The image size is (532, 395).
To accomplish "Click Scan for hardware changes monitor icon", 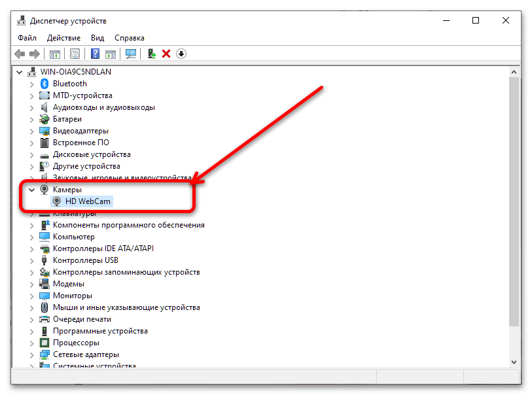I will [x=132, y=54].
